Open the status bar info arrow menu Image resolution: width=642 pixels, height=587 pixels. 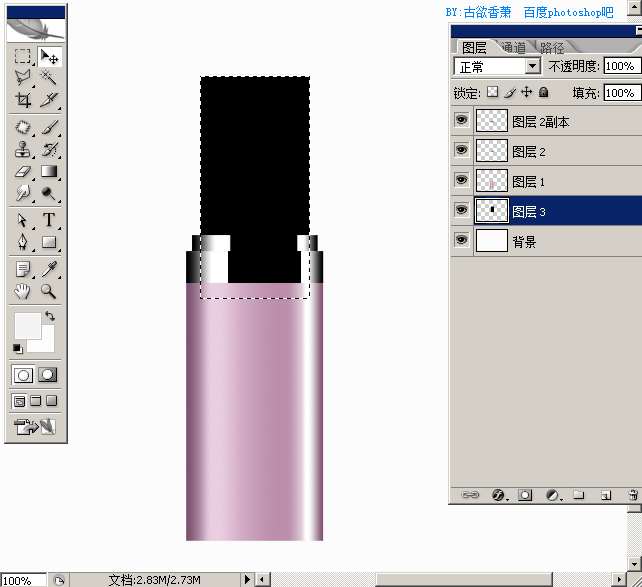coord(247,579)
